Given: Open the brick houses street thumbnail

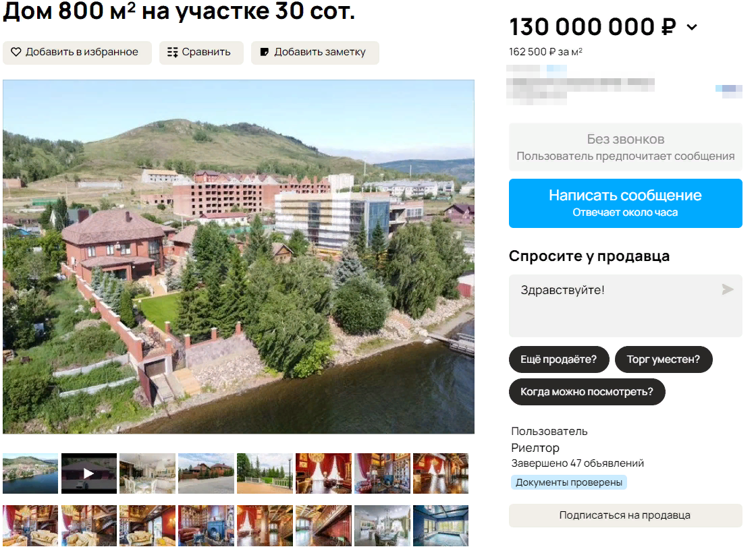Looking at the screenshot, I should pos(206,473).
